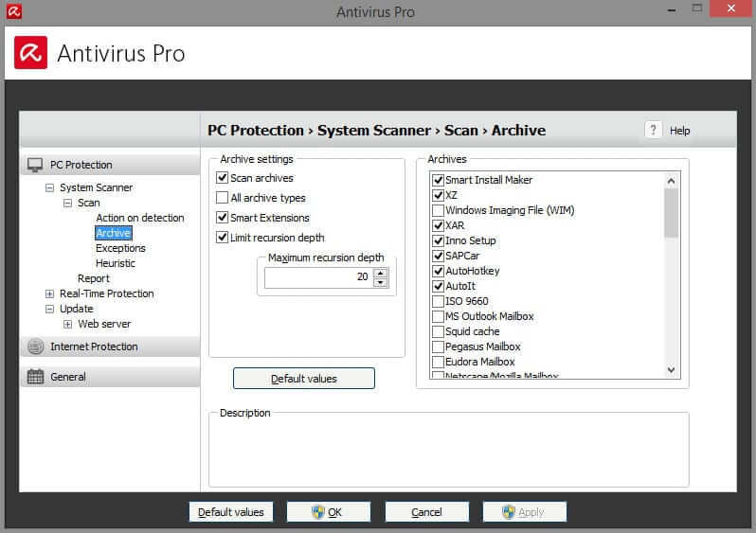This screenshot has width=756, height=533.
Task: Minimize the Antivirus Pro window
Action: coord(672,9)
